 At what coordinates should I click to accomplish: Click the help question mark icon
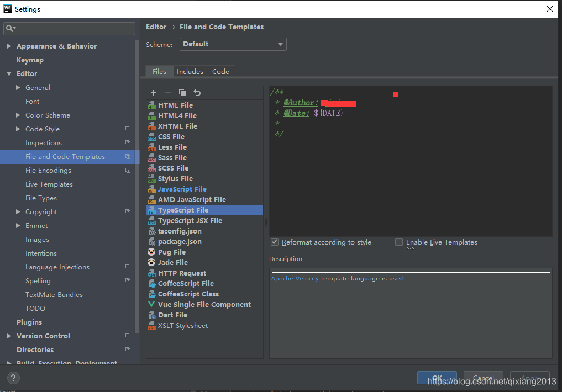point(13,378)
